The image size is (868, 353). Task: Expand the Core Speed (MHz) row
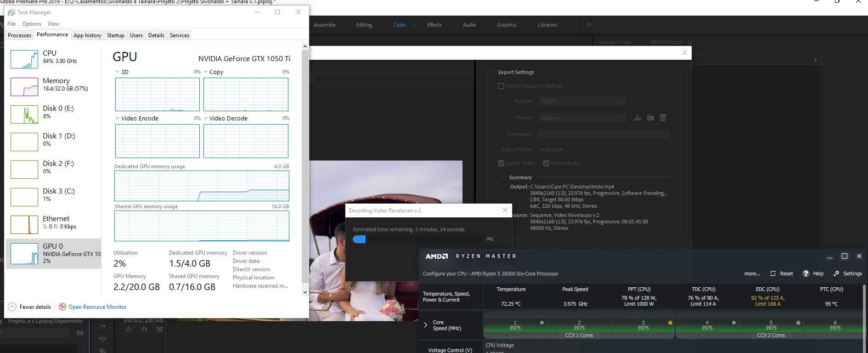point(425,325)
